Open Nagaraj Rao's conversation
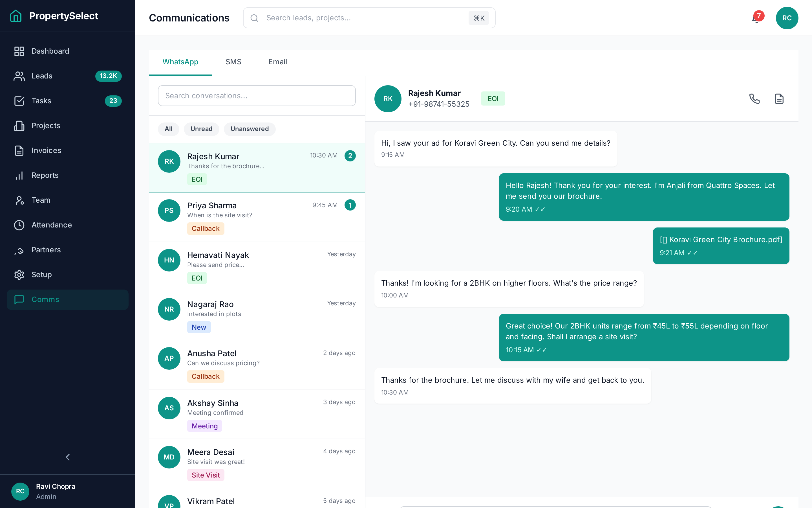 click(257, 316)
